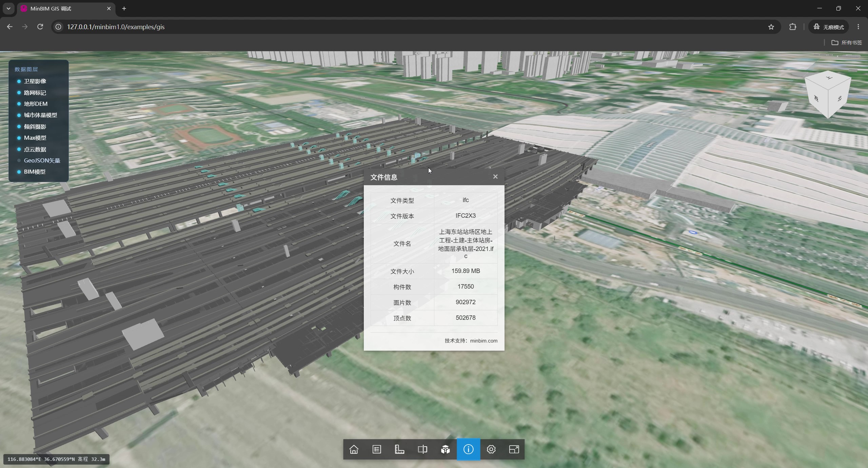Toggle the file info button
This screenshot has height=468, width=868.
[468, 449]
